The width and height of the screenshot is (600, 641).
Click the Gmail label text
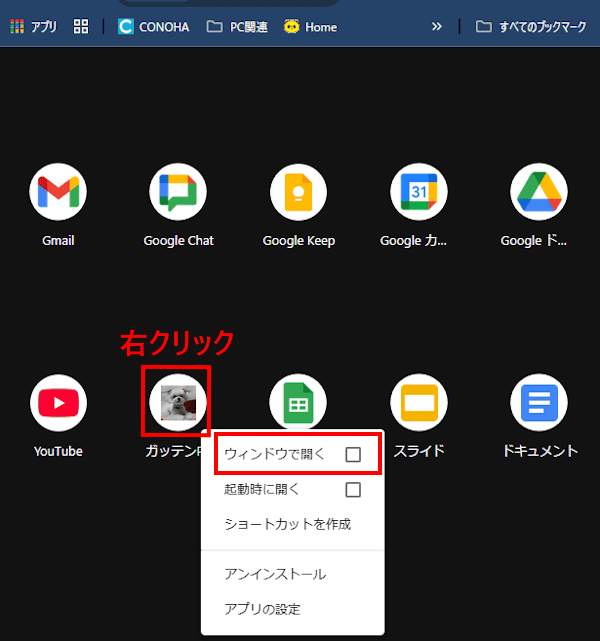coord(58,240)
